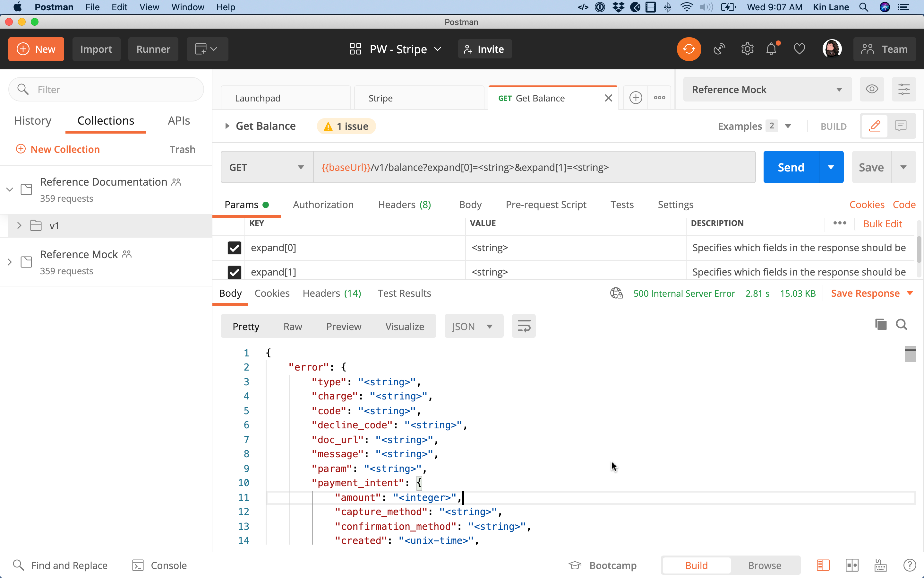
Task: Expand the v1 folder
Action: [x=19, y=225]
